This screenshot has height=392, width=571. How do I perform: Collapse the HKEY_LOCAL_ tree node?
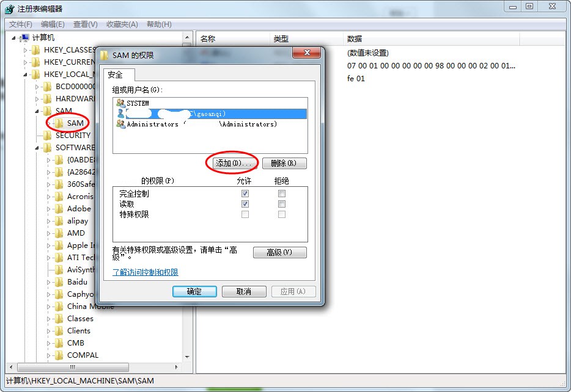(25, 74)
